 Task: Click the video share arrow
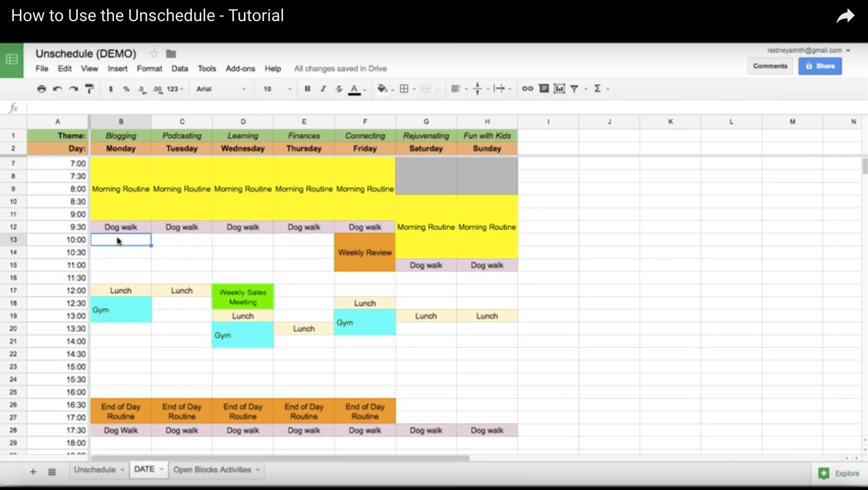click(x=845, y=16)
